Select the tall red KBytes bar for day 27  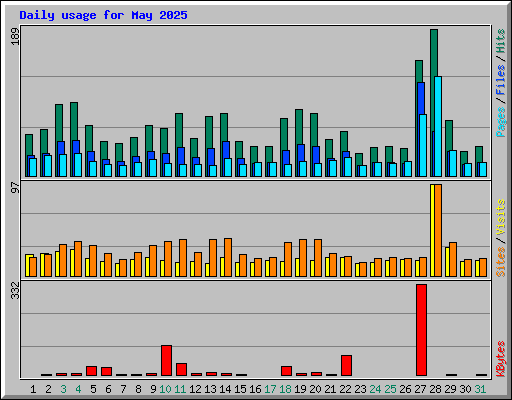pos(421,330)
